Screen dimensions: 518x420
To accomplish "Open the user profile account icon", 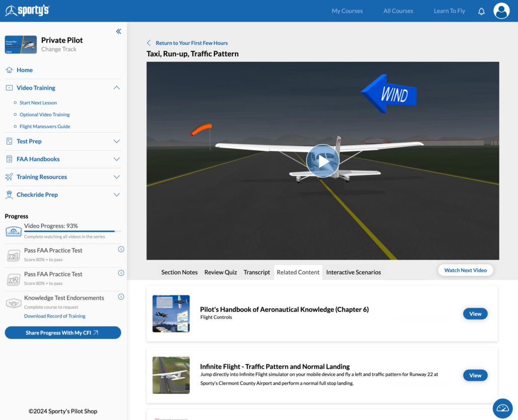I will click(x=501, y=11).
